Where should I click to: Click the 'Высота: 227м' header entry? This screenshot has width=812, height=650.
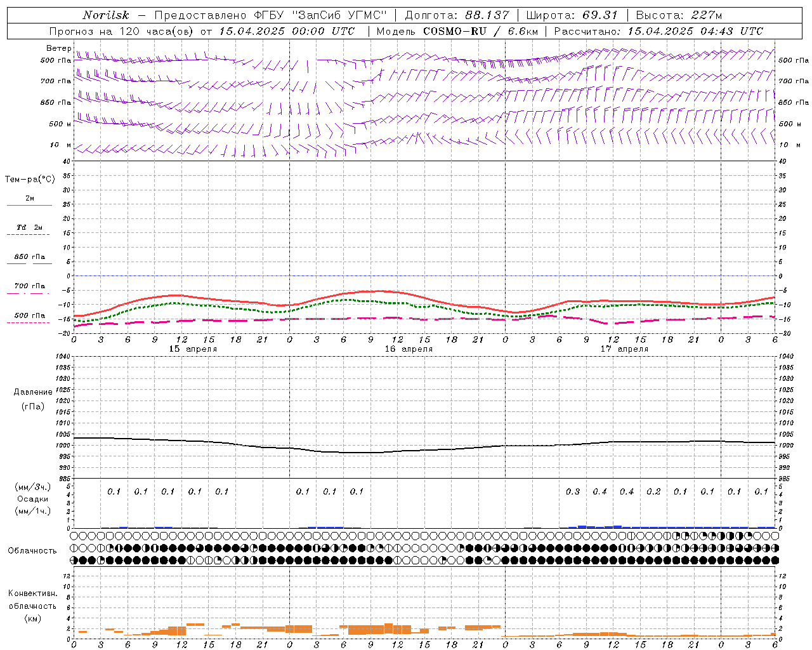click(679, 15)
